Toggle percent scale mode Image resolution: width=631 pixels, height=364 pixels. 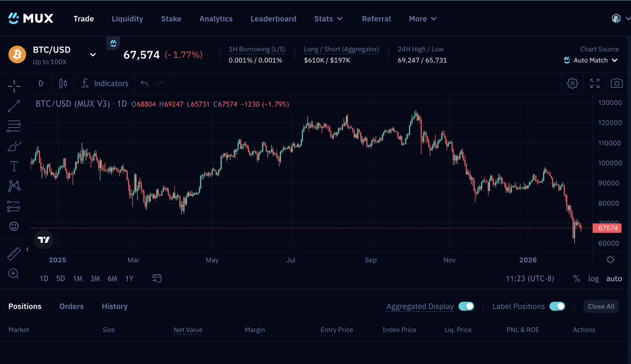pyautogui.click(x=576, y=279)
